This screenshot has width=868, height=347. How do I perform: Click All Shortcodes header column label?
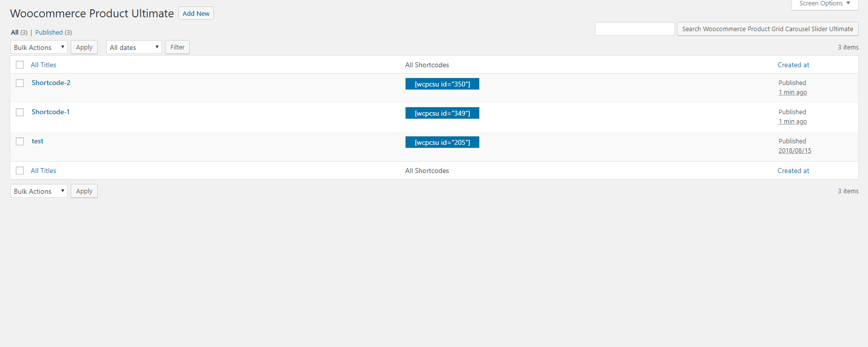[x=427, y=65]
